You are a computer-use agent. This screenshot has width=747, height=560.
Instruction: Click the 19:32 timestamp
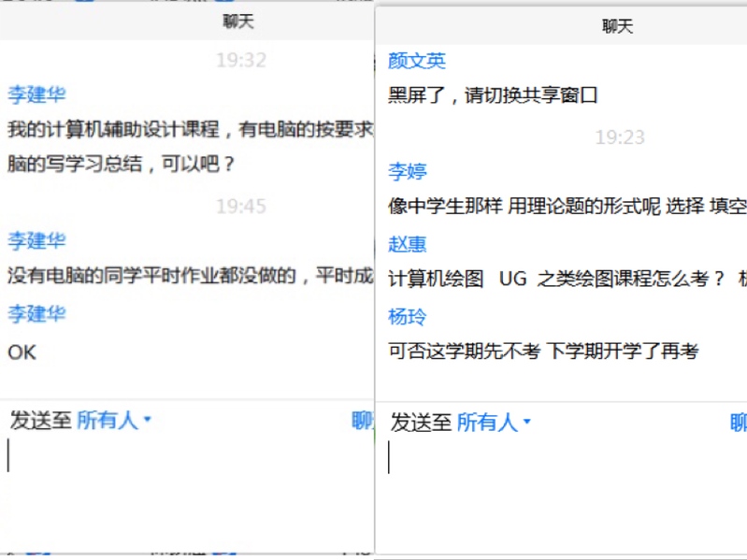tap(241, 61)
